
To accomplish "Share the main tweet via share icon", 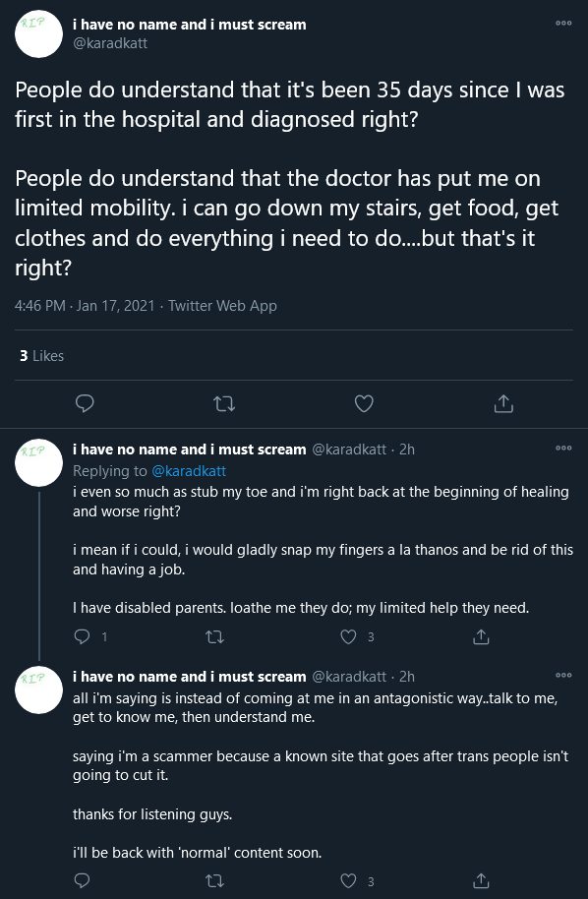I will click(x=503, y=403).
